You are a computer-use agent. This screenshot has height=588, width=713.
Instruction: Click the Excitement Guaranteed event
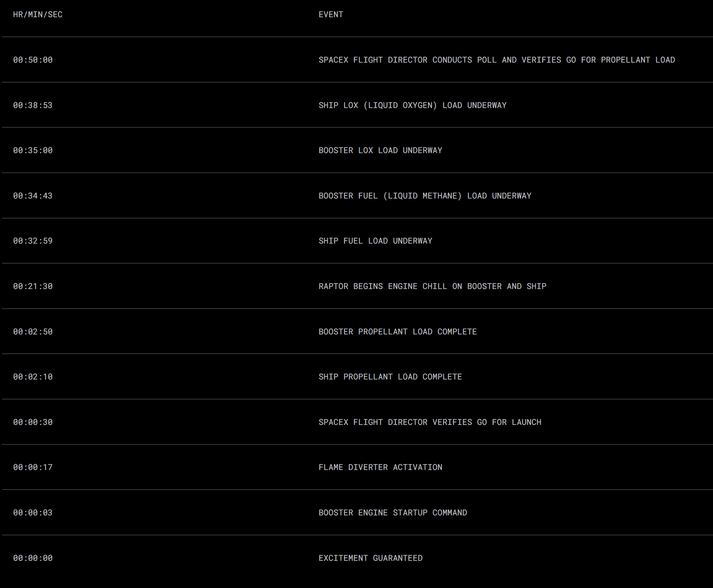370,558
